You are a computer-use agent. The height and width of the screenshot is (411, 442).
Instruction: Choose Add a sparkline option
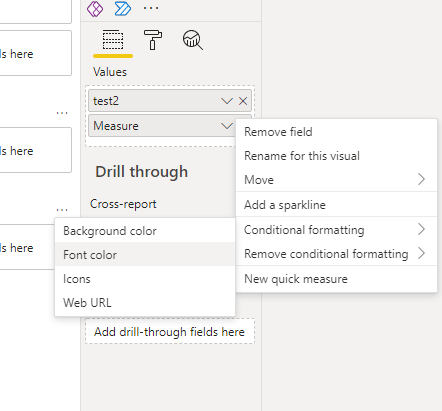tap(336, 205)
